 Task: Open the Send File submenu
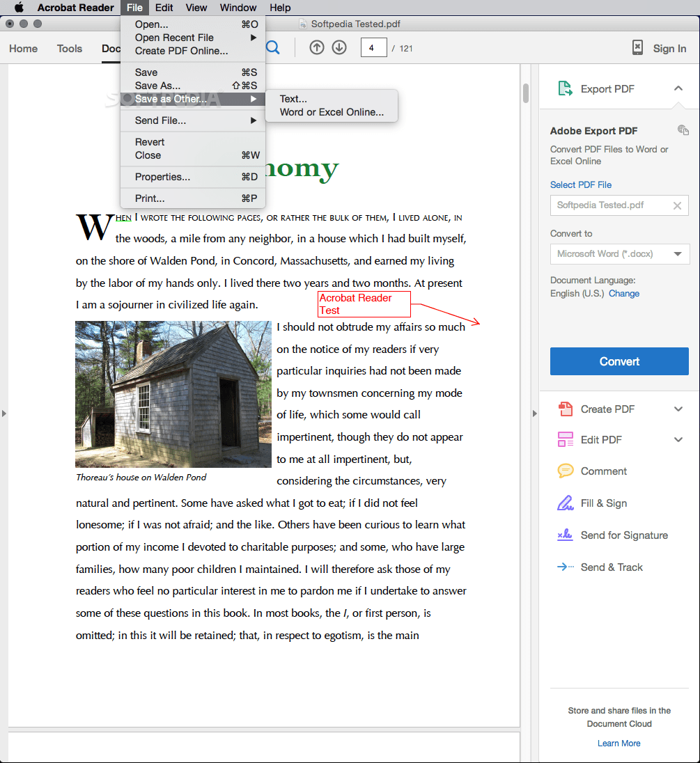click(x=193, y=120)
